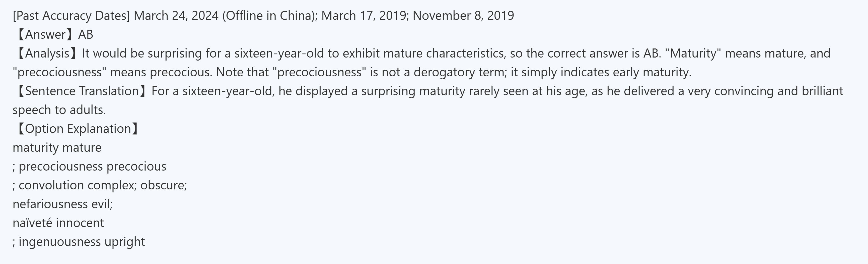This screenshot has height=264, width=868.
Task: Click the 【Analysis】 heading
Action: point(45,54)
